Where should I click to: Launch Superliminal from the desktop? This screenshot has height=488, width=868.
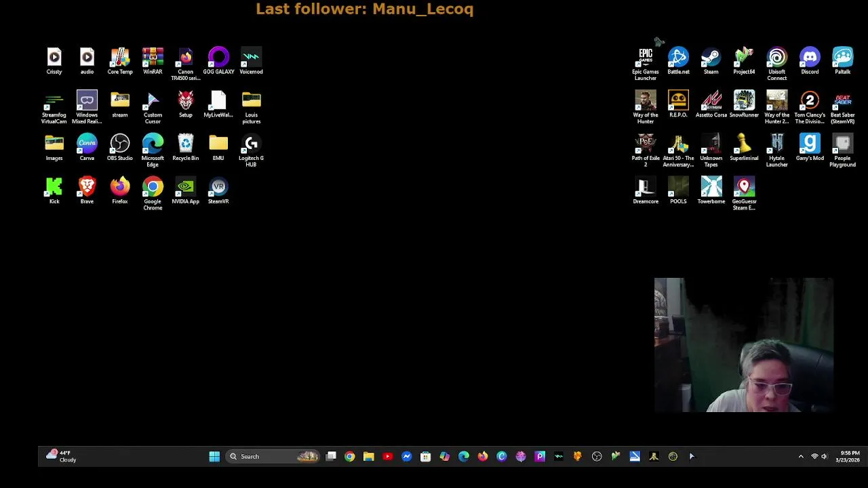(x=744, y=148)
